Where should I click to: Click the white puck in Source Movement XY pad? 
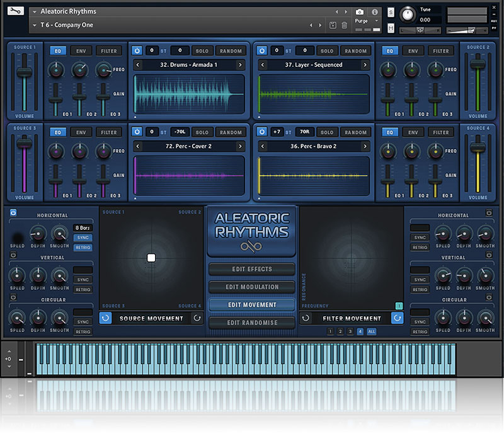tap(151, 258)
